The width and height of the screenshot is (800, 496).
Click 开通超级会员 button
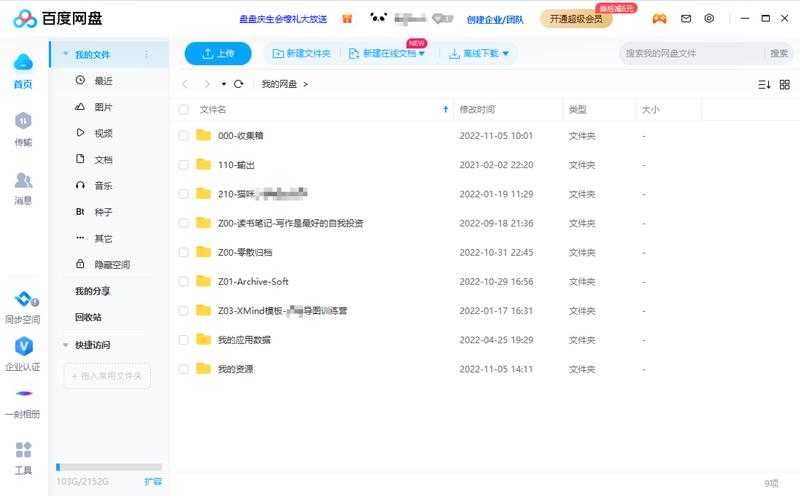click(576, 19)
